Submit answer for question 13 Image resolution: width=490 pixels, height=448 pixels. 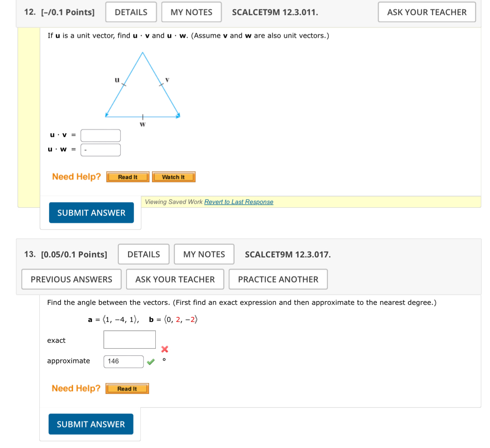tap(91, 424)
